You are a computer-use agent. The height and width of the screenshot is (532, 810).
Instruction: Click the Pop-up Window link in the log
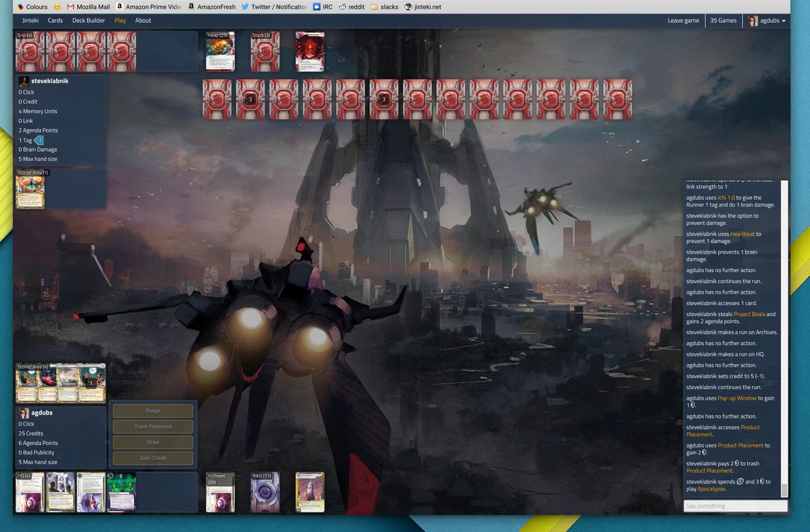coord(737,398)
